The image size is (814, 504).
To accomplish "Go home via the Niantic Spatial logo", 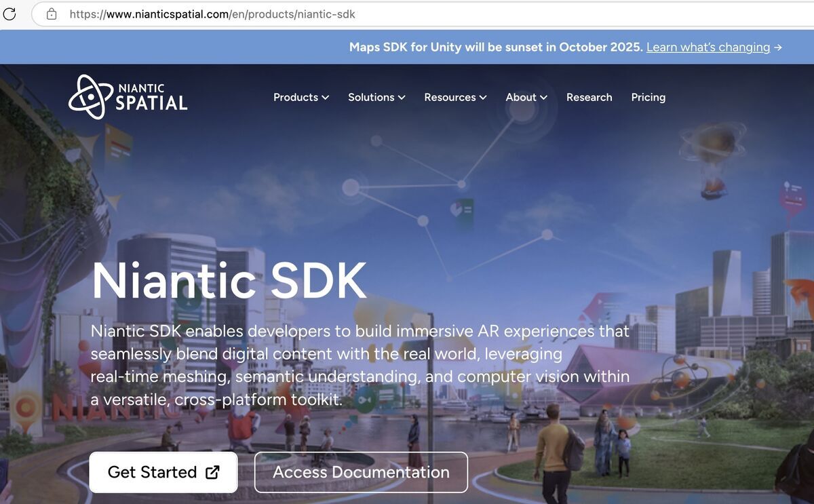I will (x=128, y=97).
